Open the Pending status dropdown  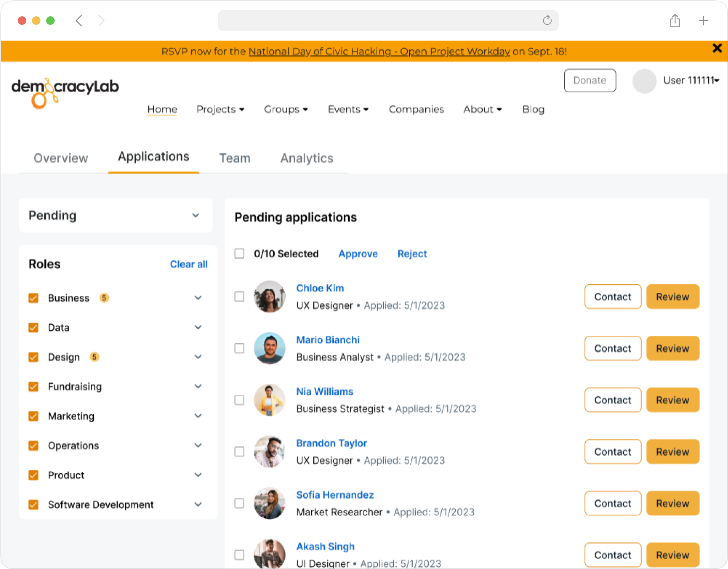tap(116, 215)
